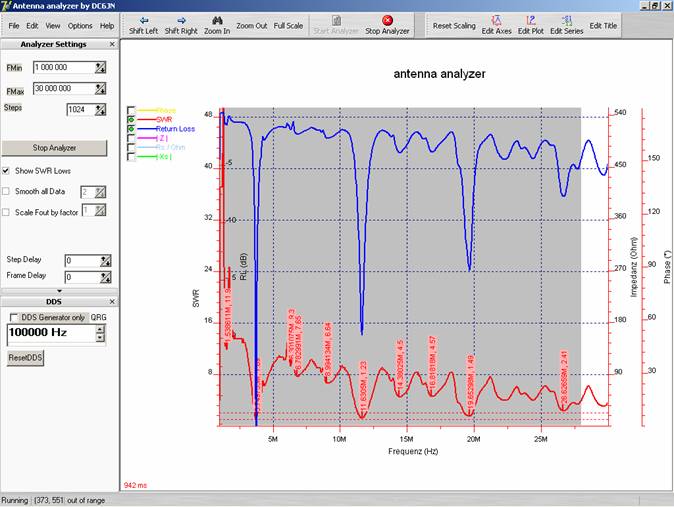
Task: Enable the Phase series checkbox in legend
Action: [132, 109]
